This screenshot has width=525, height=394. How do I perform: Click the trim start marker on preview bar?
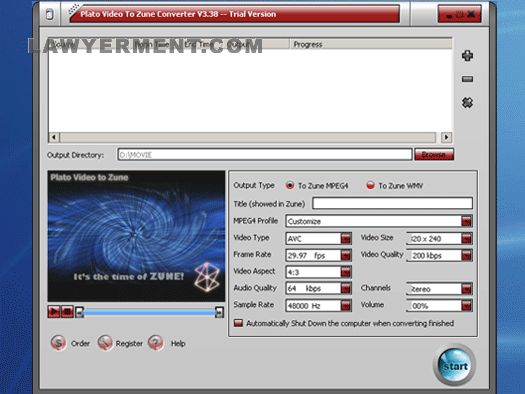click(x=79, y=312)
